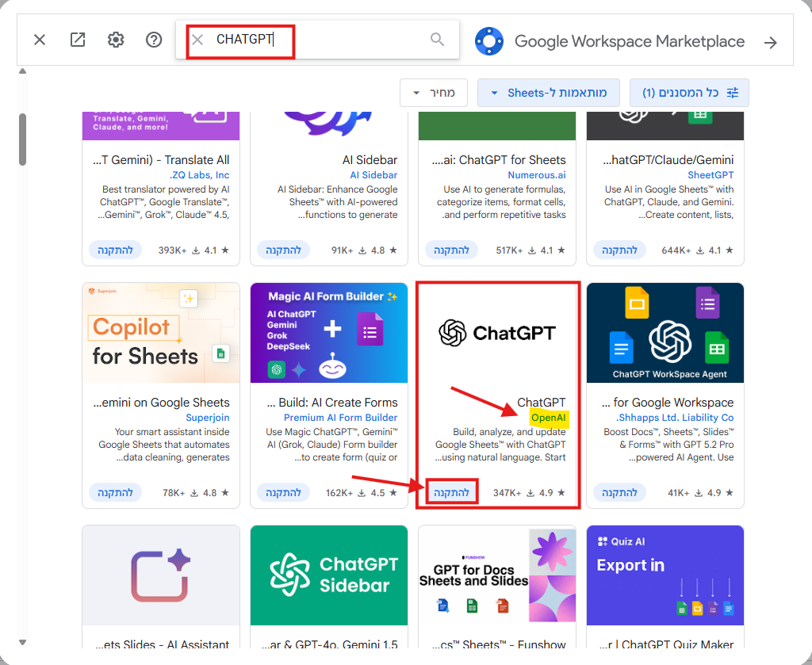Click the 644K+ downloads count
Viewport: 812px width, 665px height.
(x=676, y=250)
